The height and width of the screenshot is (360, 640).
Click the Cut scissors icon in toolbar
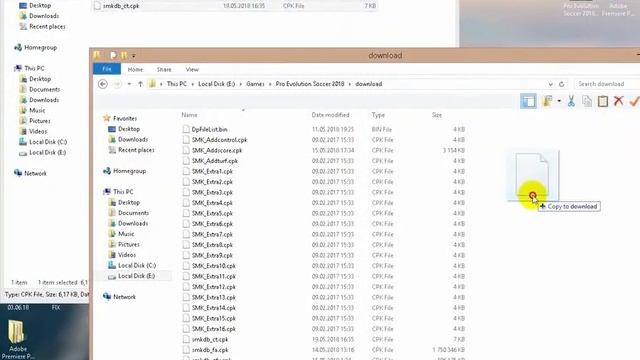point(571,101)
